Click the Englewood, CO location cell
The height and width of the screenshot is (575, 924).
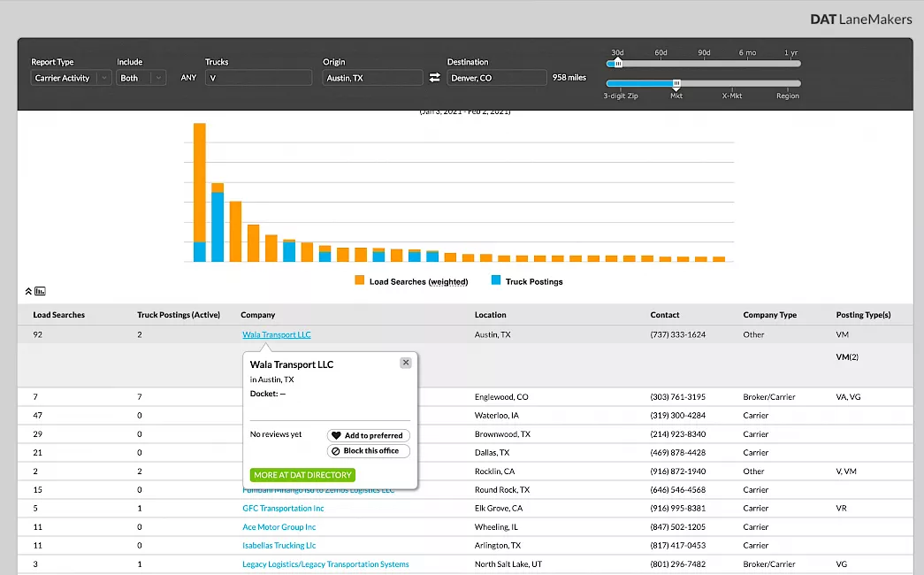[501, 397]
